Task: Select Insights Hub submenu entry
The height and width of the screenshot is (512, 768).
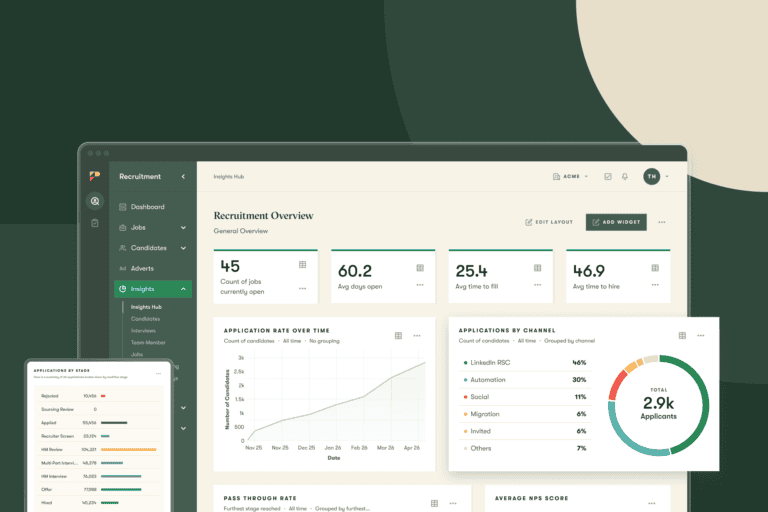Action: (146, 307)
